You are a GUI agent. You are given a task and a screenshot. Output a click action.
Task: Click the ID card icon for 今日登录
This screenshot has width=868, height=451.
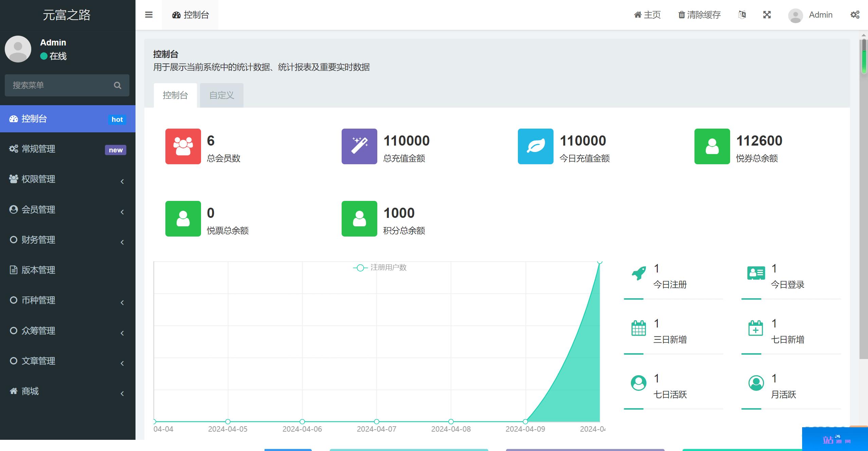coord(756,273)
